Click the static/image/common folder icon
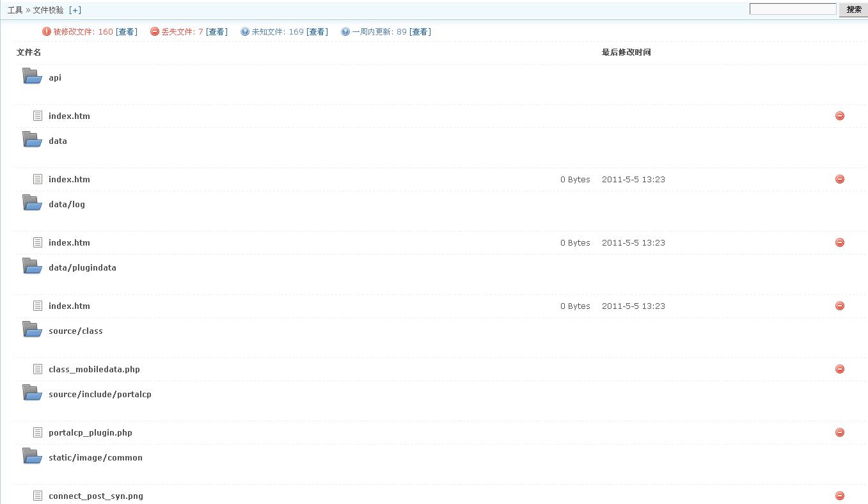This screenshot has width=868, height=504. coord(33,456)
